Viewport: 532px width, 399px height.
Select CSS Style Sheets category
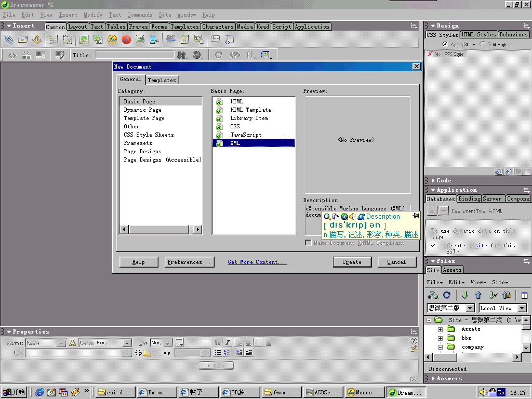[149, 135]
